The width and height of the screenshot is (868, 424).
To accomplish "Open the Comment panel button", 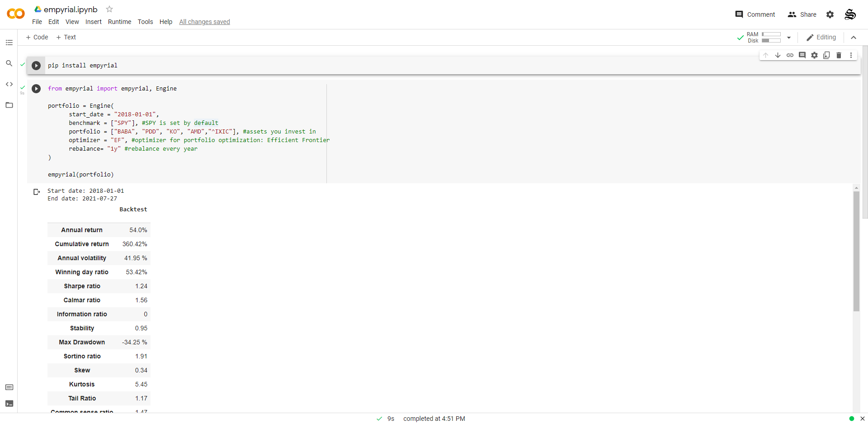I will point(755,14).
